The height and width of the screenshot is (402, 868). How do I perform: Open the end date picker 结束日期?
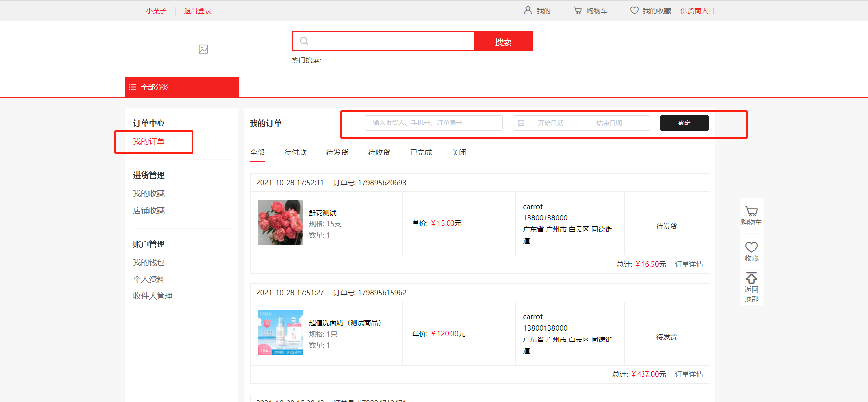point(609,123)
